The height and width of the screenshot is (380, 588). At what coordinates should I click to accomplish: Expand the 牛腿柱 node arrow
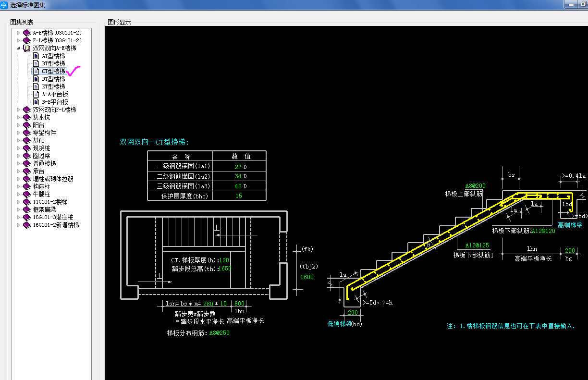(x=19, y=194)
